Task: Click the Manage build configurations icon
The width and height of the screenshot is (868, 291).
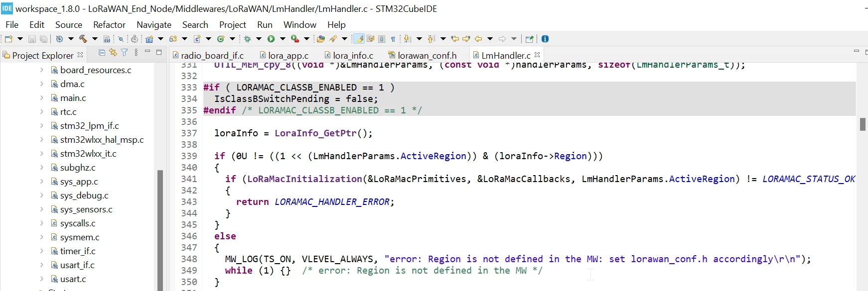Action: [x=59, y=39]
